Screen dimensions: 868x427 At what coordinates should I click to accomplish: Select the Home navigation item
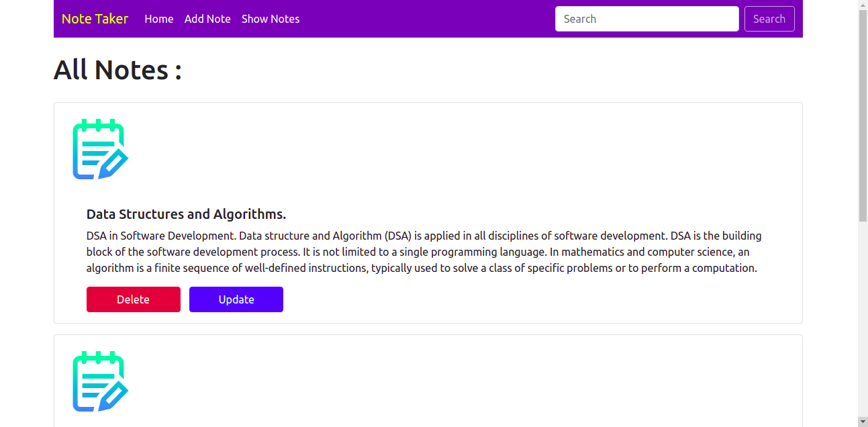[158, 19]
